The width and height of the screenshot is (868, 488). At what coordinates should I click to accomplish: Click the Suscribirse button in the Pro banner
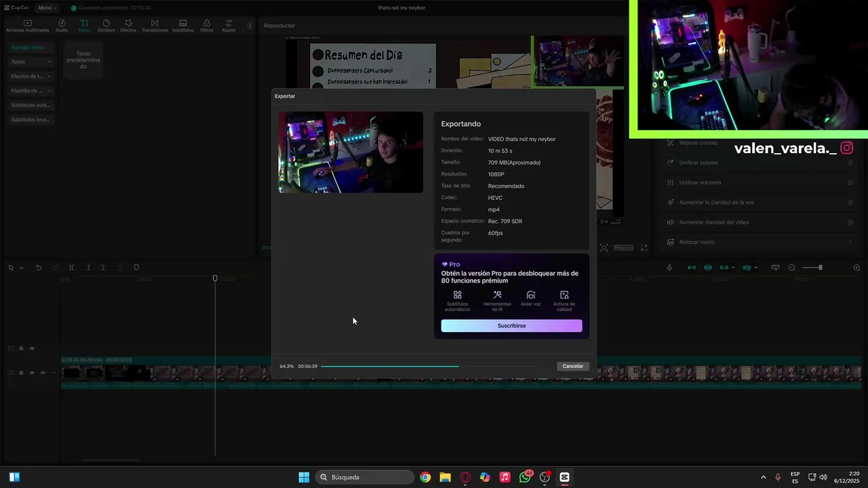click(x=511, y=326)
